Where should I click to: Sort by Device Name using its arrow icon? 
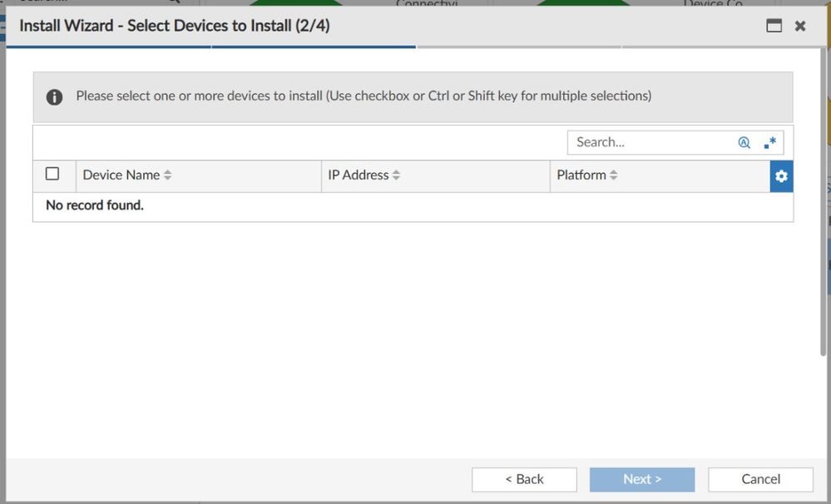coord(168,175)
